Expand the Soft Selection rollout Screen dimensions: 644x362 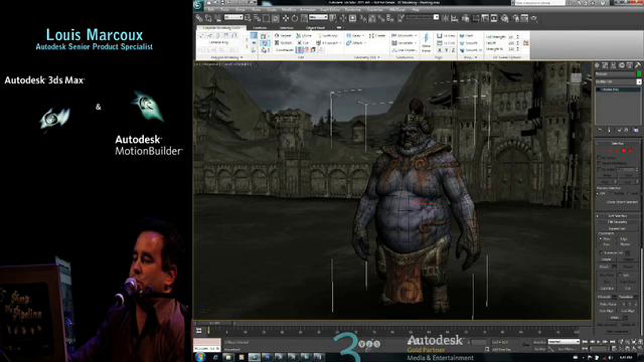click(x=618, y=216)
